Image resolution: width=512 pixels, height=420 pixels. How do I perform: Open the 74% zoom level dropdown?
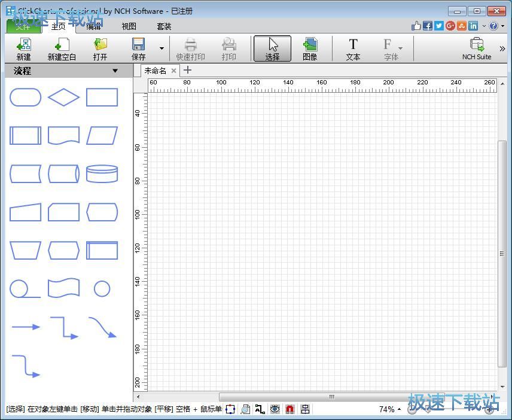click(x=390, y=409)
